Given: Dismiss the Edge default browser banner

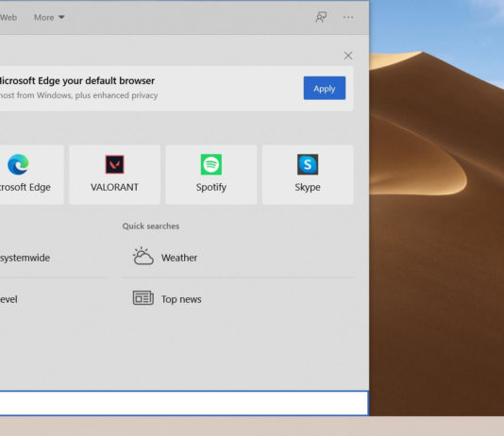Looking at the screenshot, I should [x=348, y=56].
